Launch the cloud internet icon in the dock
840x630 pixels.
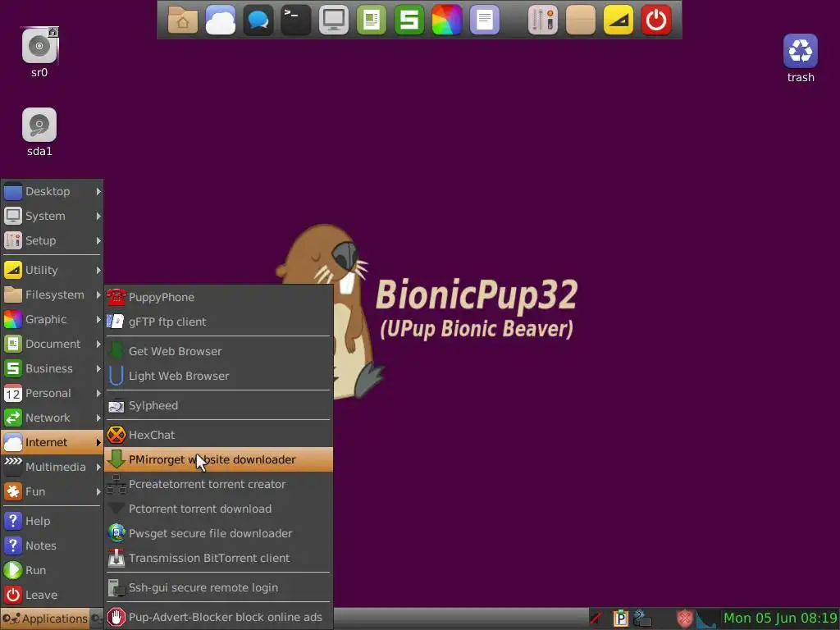click(x=220, y=20)
